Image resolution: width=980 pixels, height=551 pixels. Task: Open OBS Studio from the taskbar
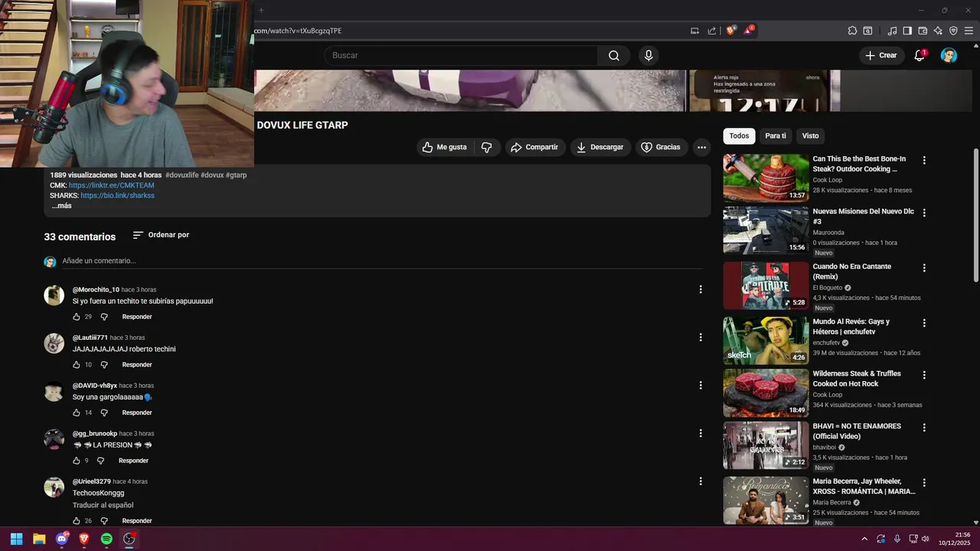tap(129, 539)
